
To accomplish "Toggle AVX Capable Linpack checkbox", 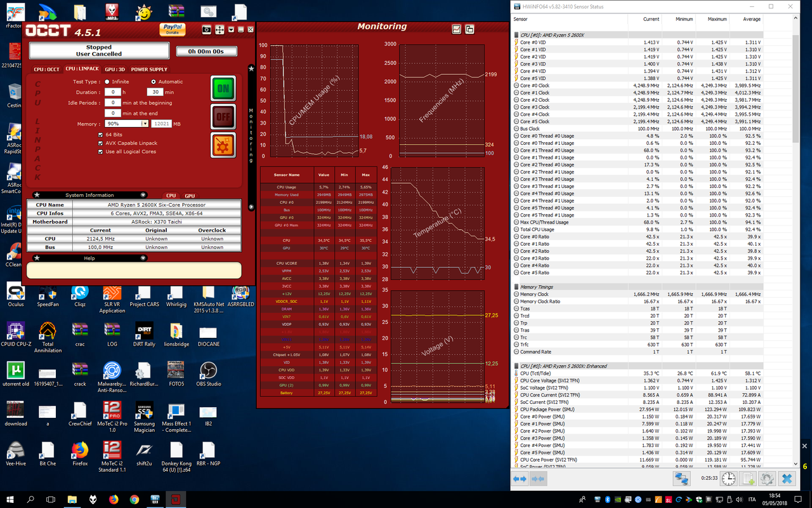I will click(100, 143).
